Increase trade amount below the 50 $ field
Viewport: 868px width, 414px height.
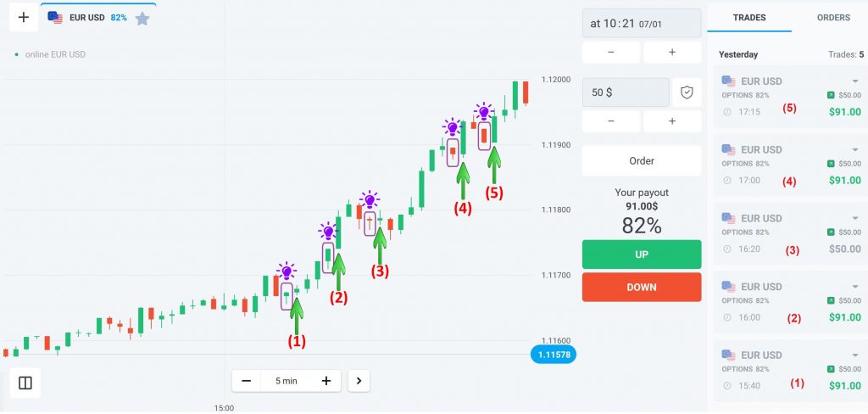point(672,121)
